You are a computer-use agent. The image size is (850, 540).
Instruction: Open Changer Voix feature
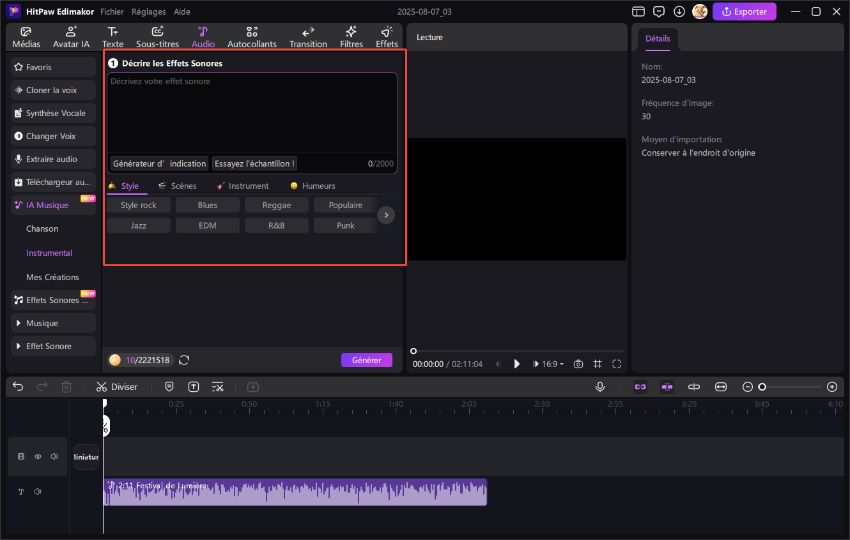click(x=53, y=136)
